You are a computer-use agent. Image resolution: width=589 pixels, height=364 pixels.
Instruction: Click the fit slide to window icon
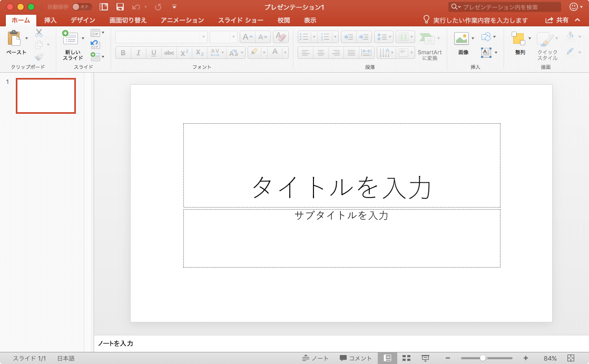570,358
